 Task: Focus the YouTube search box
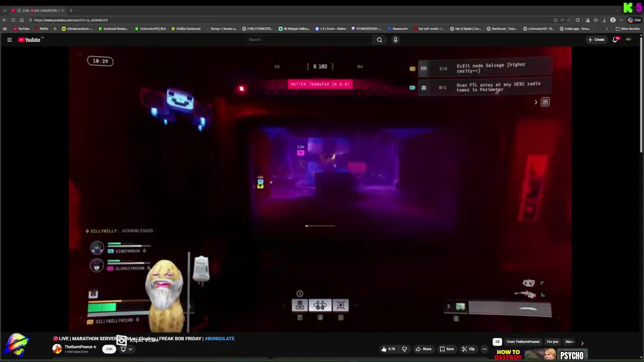[x=309, y=40]
